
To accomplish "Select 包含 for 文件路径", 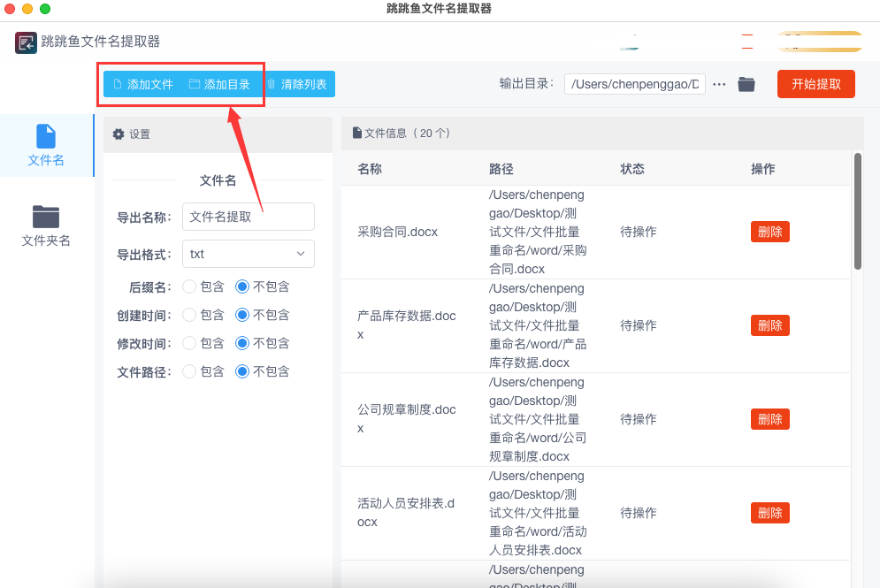I will click(x=189, y=371).
